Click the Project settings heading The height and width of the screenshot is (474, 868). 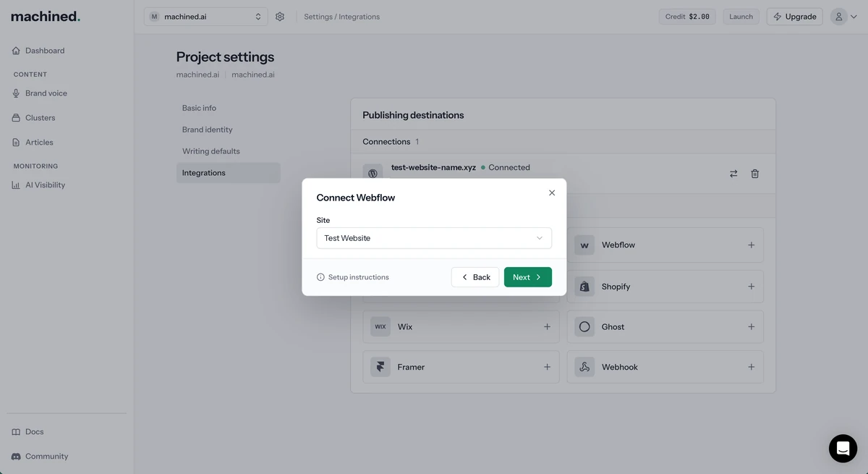pyautogui.click(x=225, y=57)
